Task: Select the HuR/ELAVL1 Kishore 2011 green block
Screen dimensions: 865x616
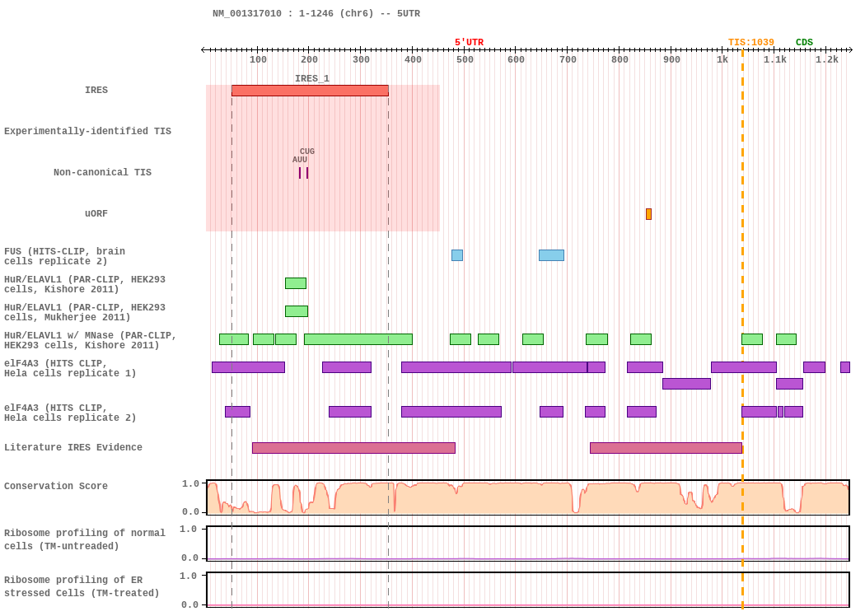Action: coord(295,283)
